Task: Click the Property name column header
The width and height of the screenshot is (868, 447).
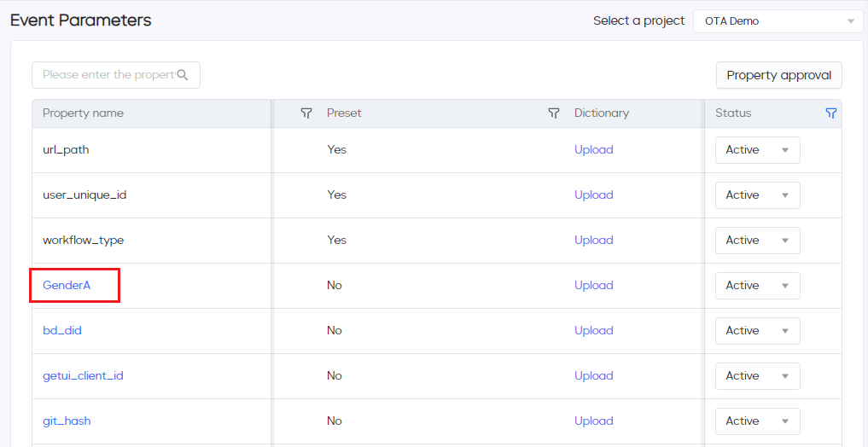Action: (x=83, y=113)
